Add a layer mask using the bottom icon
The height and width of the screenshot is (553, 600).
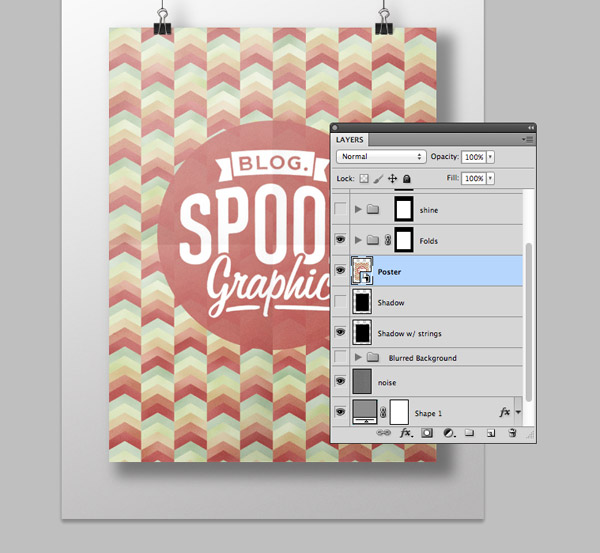[427, 433]
